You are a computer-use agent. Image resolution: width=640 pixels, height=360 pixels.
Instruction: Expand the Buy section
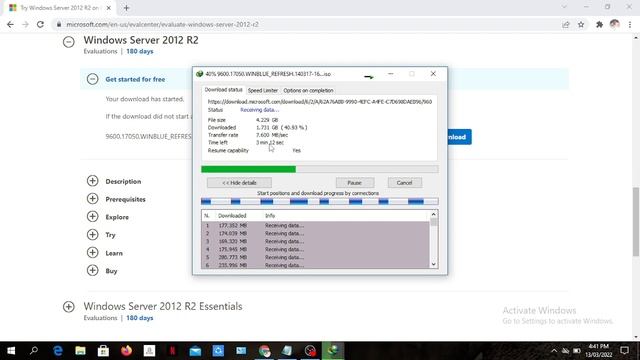pyautogui.click(x=93, y=270)
